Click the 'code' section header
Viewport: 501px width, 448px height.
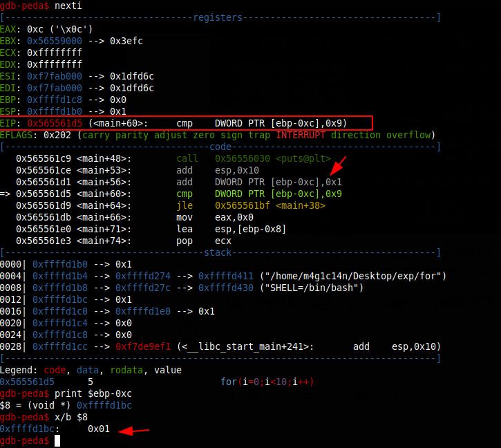(x=220, y=147)
